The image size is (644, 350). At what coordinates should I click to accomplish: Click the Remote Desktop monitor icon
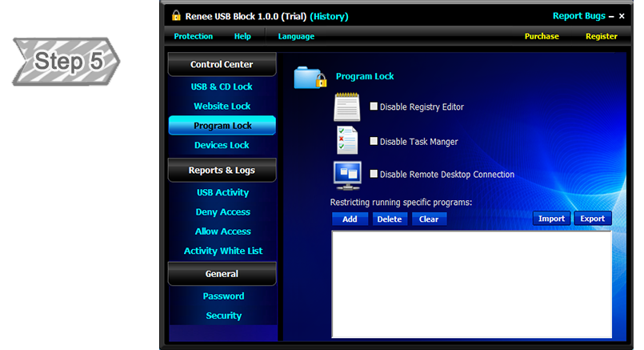348,174
